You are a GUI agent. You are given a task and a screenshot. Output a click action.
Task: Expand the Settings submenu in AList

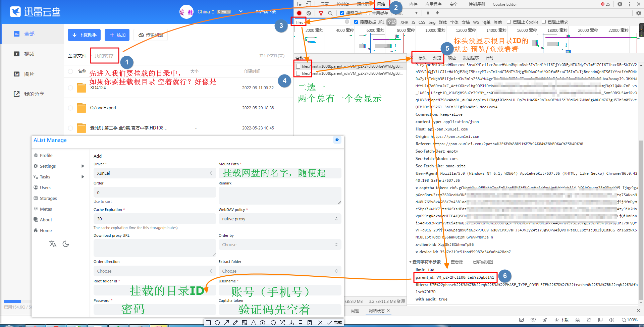tap(83, 166)
